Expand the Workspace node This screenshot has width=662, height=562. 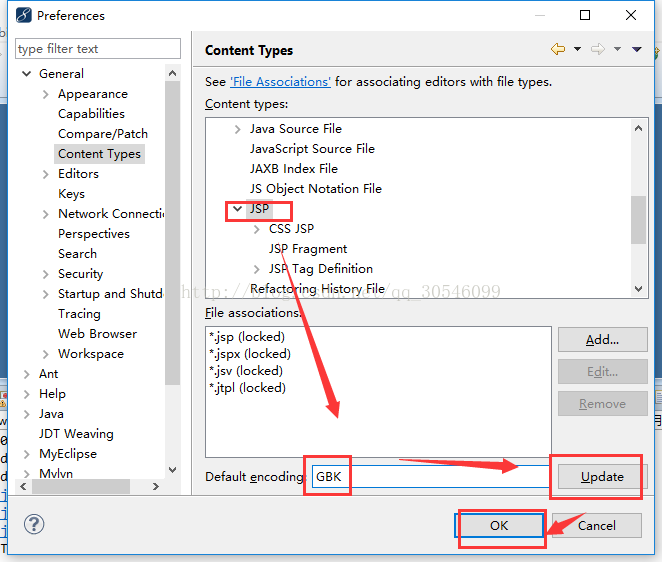(46, 354)
